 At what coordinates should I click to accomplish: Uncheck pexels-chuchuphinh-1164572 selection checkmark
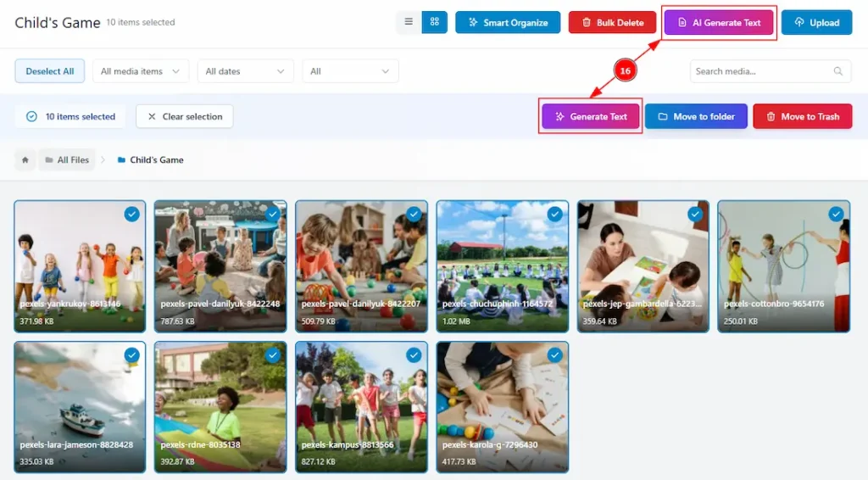coord(554,215)
